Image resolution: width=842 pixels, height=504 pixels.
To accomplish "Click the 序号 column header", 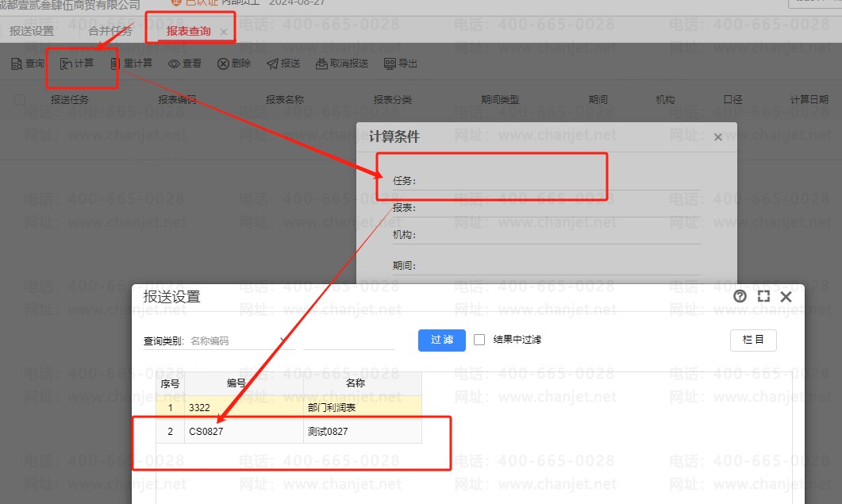I will click(x=171, y=383).
